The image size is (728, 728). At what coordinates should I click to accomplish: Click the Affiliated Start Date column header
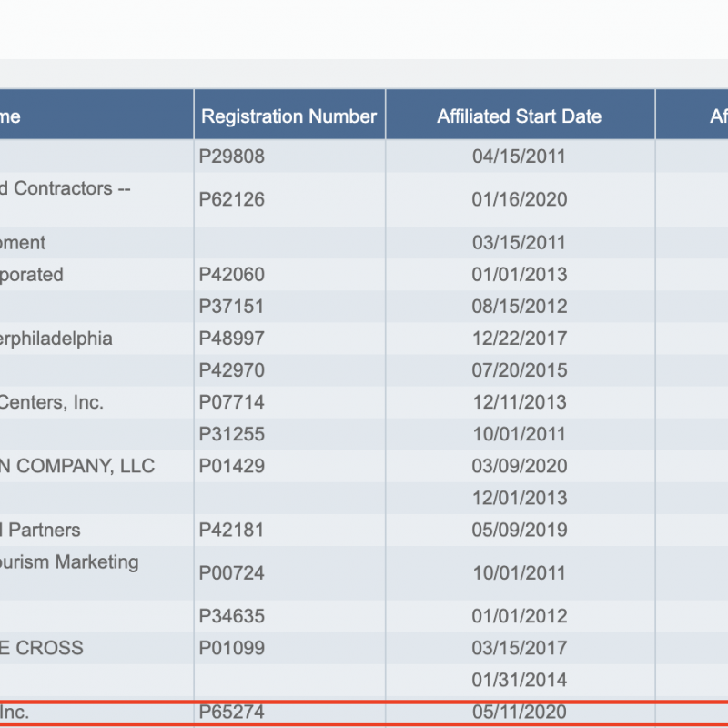(x=519, y=116)
